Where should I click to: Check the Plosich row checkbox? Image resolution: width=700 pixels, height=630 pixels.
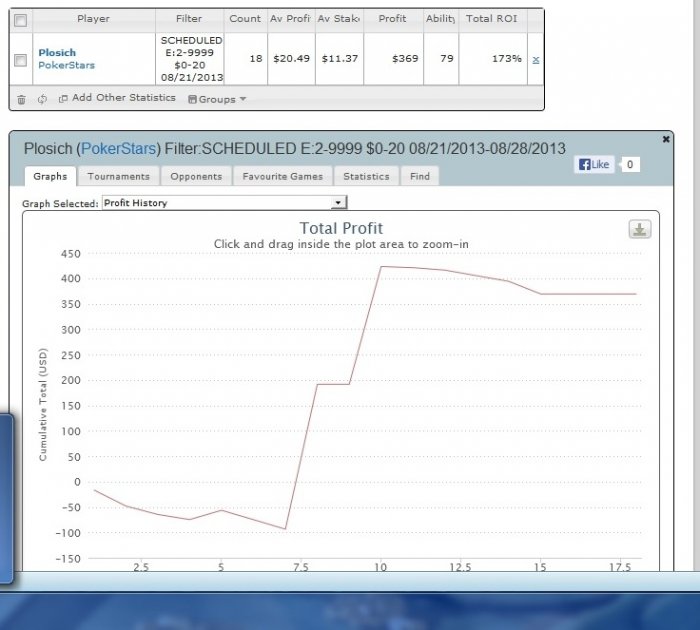coord(21,60)
